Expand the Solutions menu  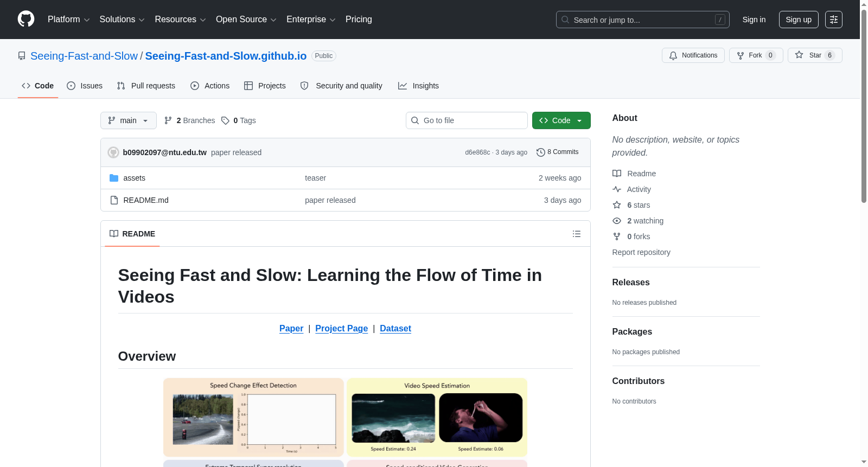pyautogui.click(x=122, y=20)
